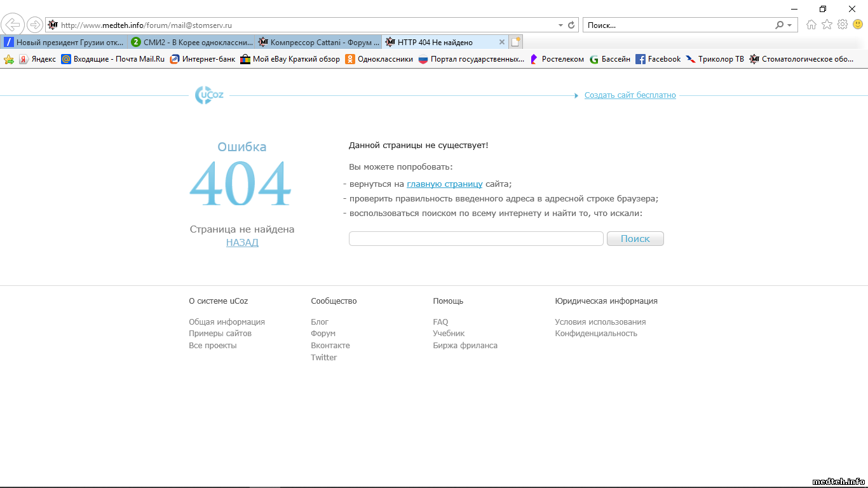Image resolution: width=868 pixels, height=488 pixels.
Task: Click the browser Forward arrow button
Action: 34,25
